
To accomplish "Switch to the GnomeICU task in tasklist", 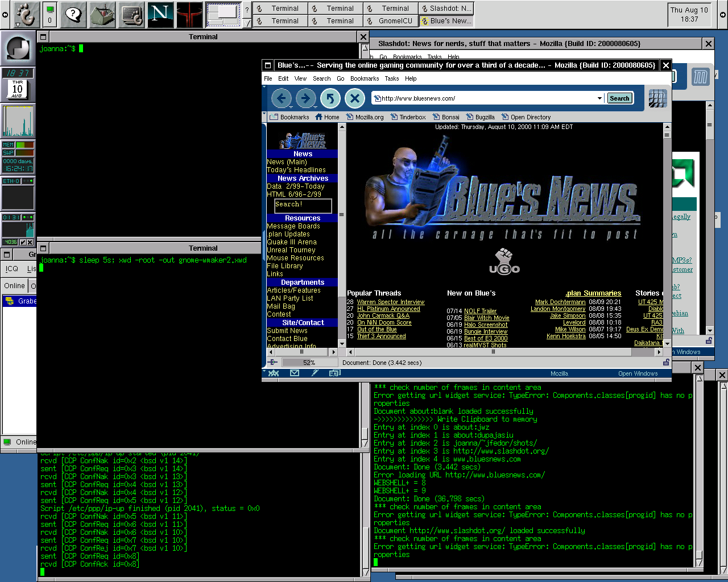I will (x=390, y=21).
